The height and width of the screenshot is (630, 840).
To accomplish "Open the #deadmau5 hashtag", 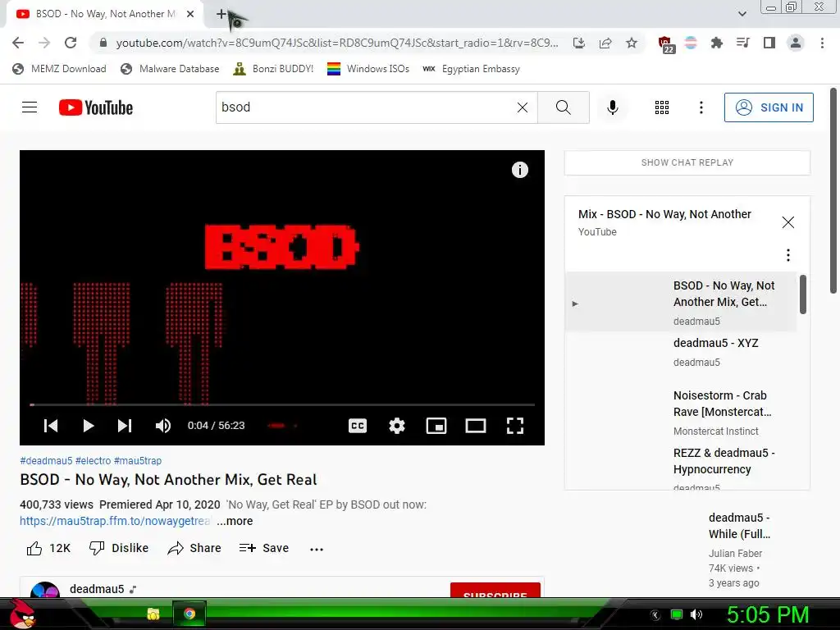I will 46,461.
